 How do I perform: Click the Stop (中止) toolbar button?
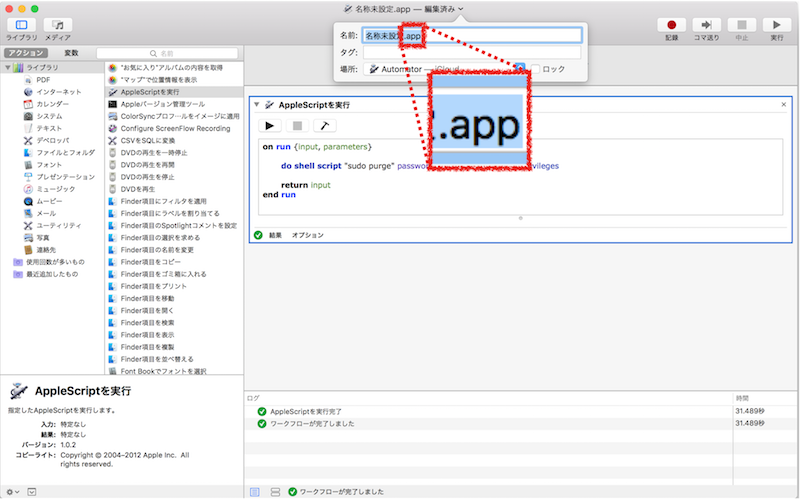(x=741, y=25)
